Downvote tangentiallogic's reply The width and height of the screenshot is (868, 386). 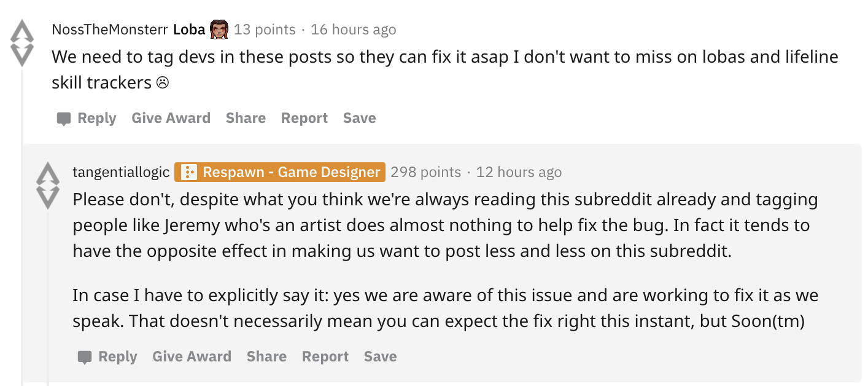coord(47,198)
